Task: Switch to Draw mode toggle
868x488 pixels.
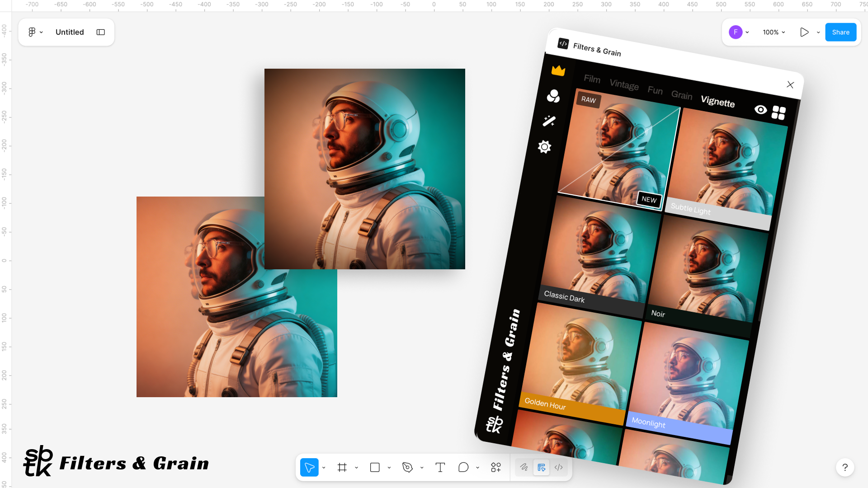Action: click(x=524, y=467)
